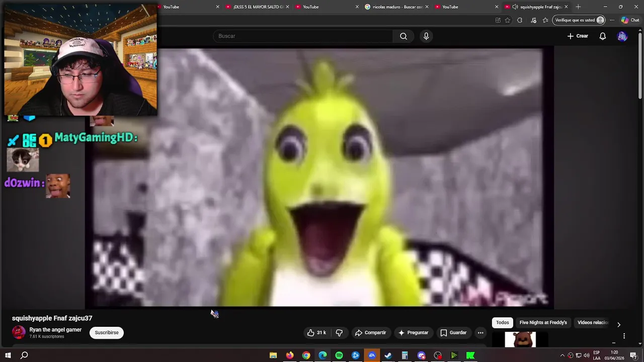
Task: Select the squishyapple Fnaf tab
Action: click(x=536, y=7)
